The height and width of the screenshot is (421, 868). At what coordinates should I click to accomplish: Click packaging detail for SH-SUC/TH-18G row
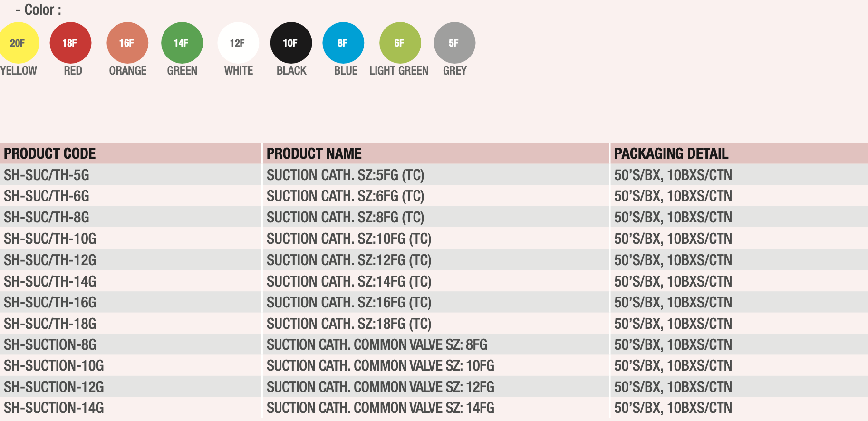click(673, 324)
